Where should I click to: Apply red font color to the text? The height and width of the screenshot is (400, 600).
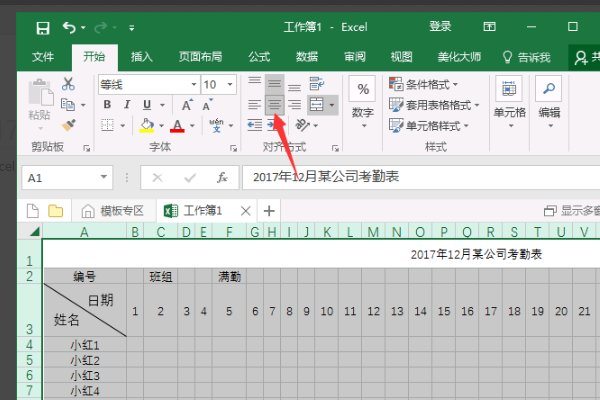[x=177, y=125]
